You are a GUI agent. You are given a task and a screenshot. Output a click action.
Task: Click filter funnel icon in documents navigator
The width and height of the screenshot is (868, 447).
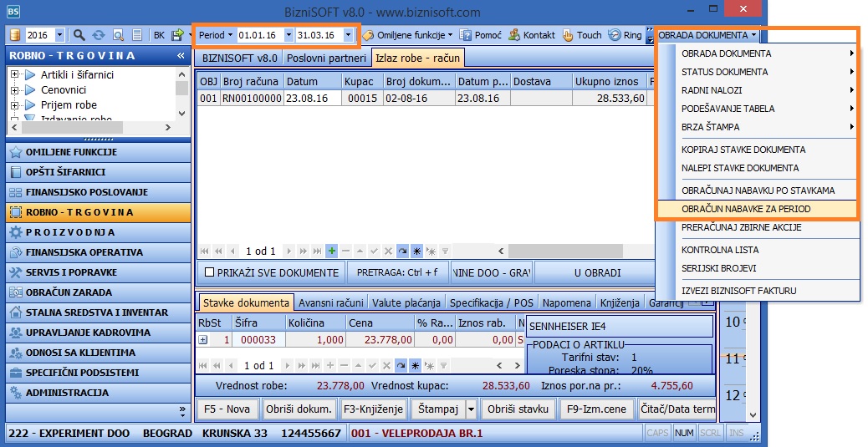pos(445,251)
